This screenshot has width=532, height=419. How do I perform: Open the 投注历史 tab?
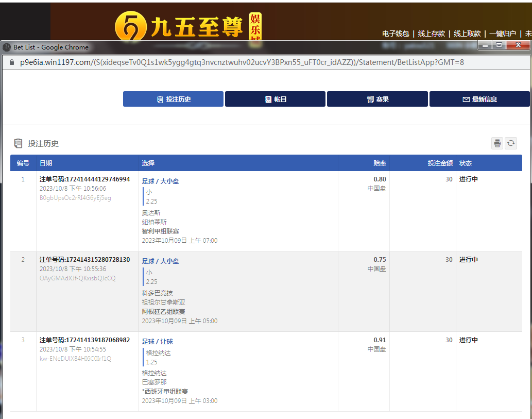pos(173,99)
